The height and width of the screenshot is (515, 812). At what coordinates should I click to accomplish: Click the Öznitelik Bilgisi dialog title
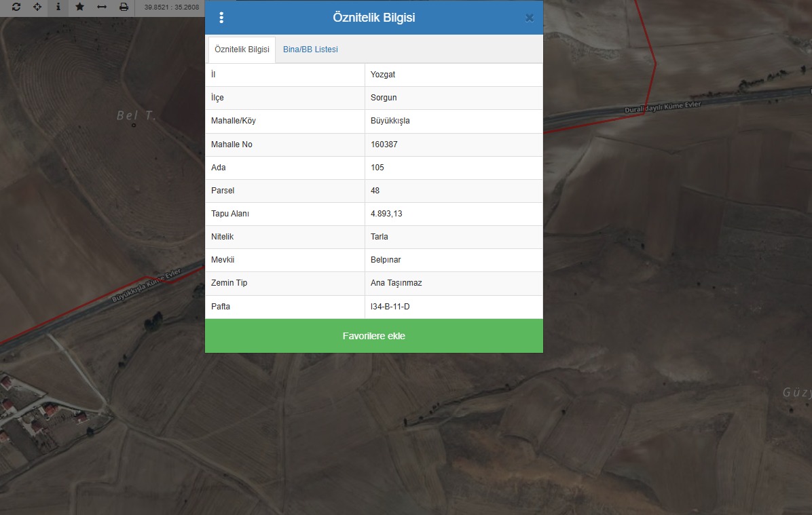374,18
